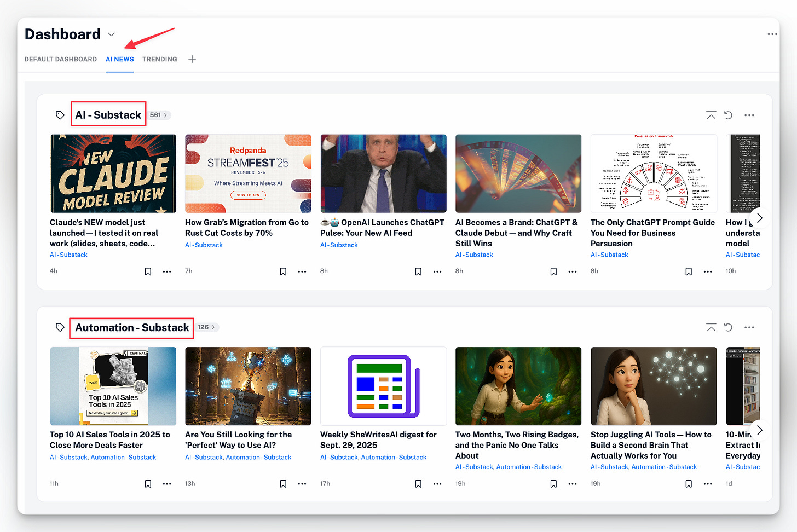797x532 pixels.
Task: Open the AI - Substack section title
Action: click(x=108, y=115)
